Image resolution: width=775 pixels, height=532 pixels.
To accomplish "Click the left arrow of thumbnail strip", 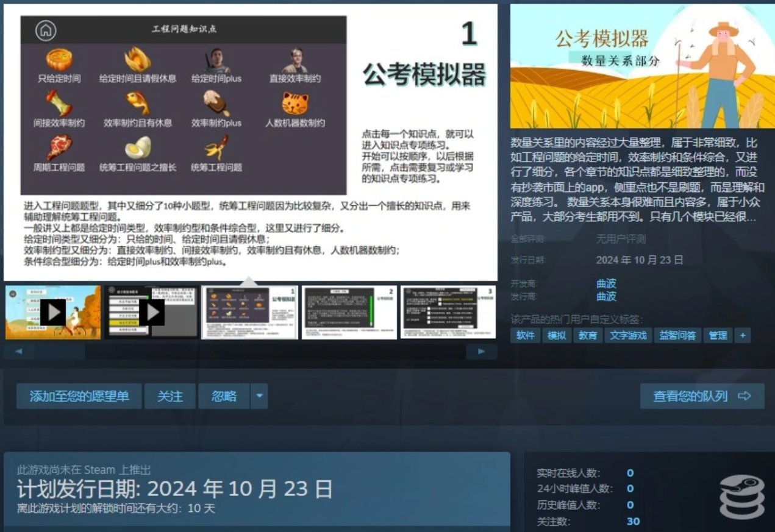I will pos(20,352).
